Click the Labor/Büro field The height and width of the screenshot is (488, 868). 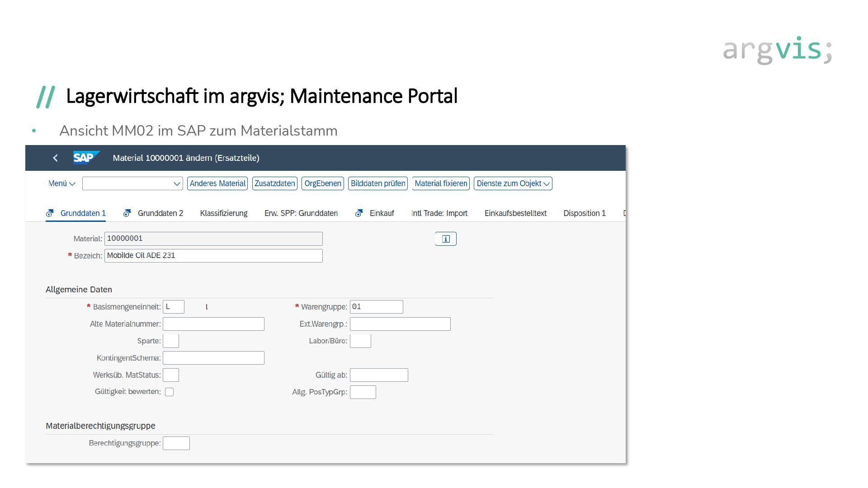click(x=360, y=341)
